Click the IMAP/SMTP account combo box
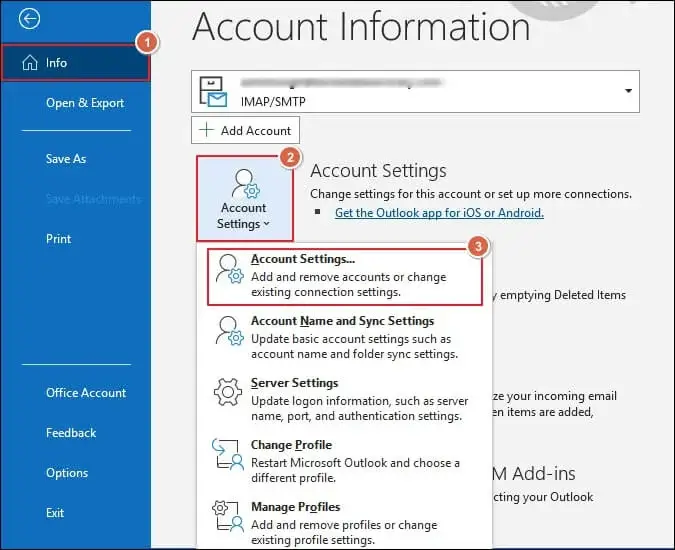675x550 pixels. [x=415, y=92]
